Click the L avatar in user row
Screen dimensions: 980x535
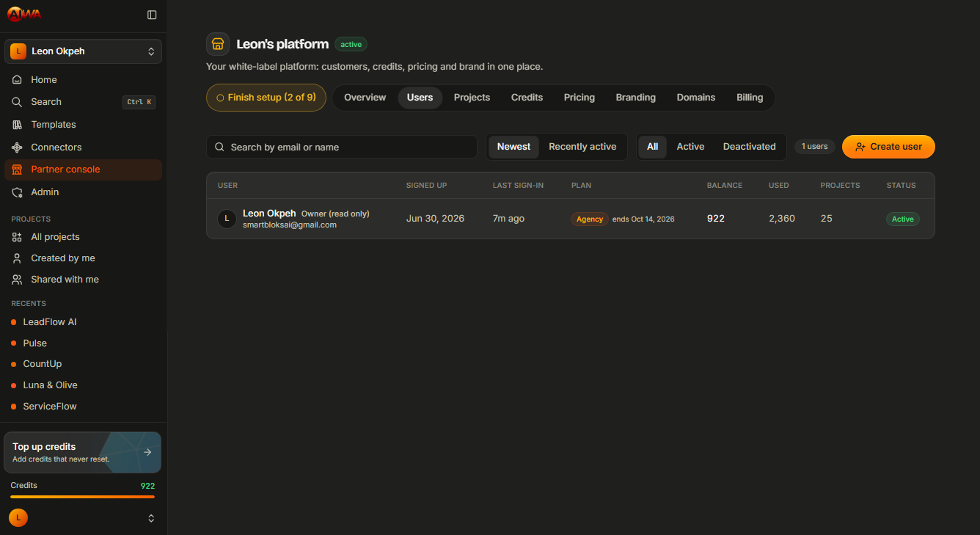pyautogui.click(x=227, y=219)
